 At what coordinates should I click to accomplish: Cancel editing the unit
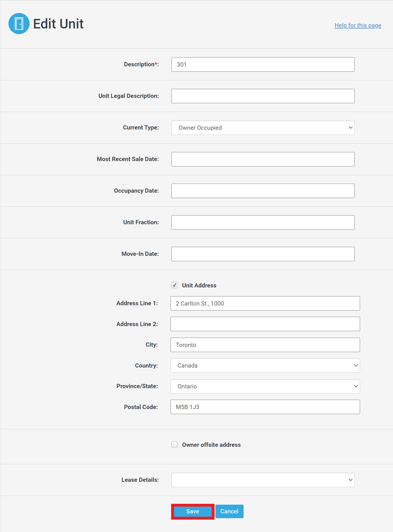pyautogui.click(x=229, y=511)
